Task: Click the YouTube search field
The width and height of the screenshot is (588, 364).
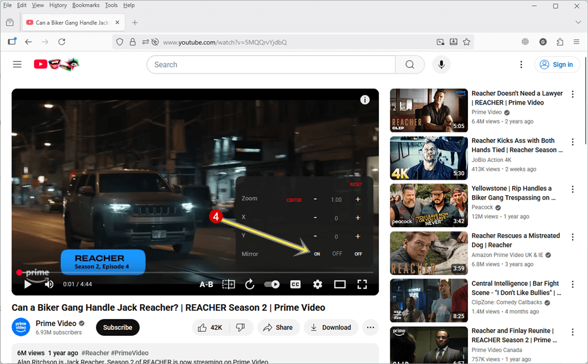Action: (x=271, y=64)
